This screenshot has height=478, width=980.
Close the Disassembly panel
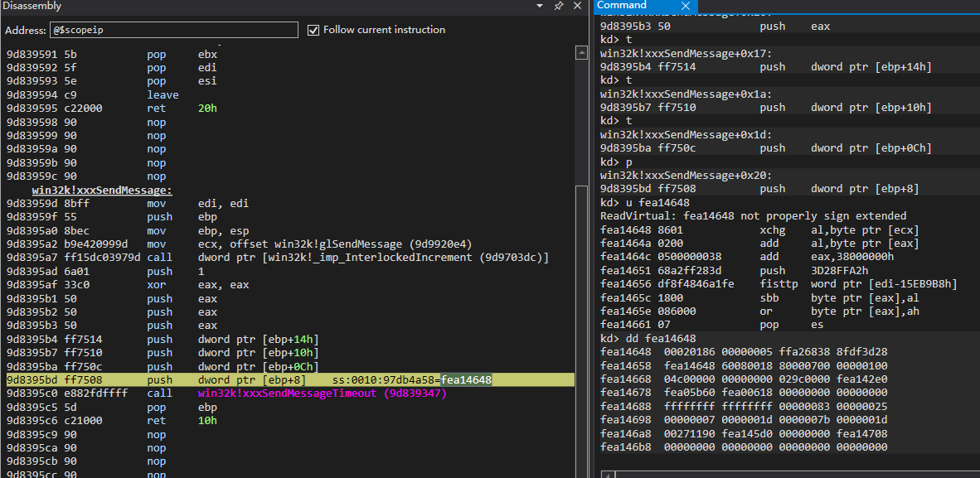click(x=578, y=6)
